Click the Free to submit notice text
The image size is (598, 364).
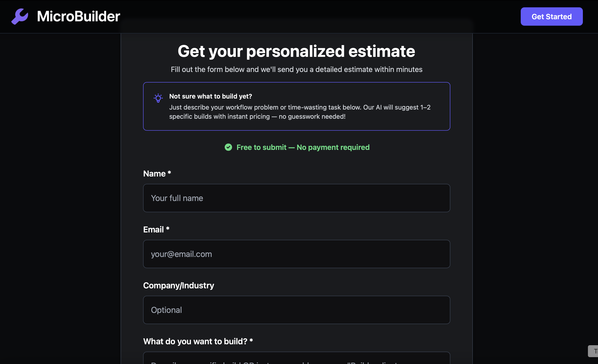[x=303, y=147]
